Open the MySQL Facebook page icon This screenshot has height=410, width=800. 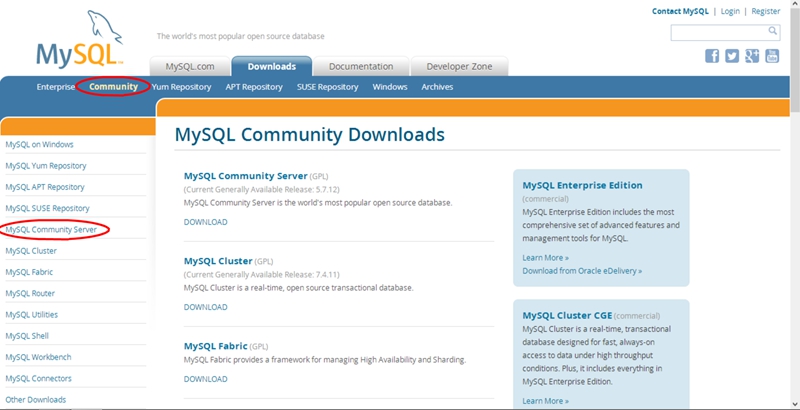tap(712, 56)
